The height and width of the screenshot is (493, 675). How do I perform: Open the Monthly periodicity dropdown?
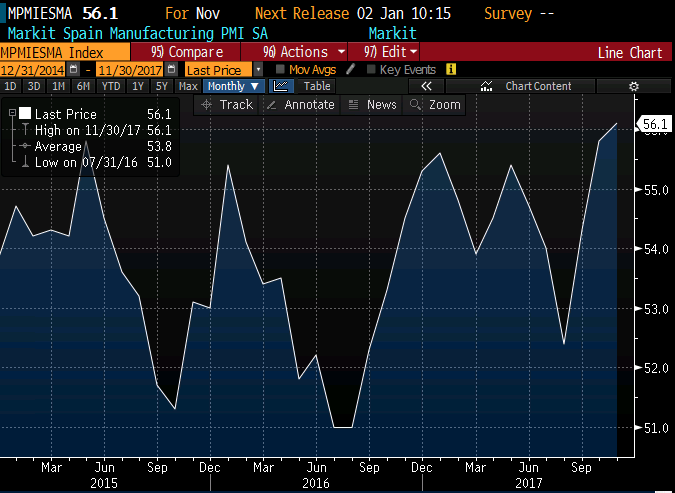(232, 87)
